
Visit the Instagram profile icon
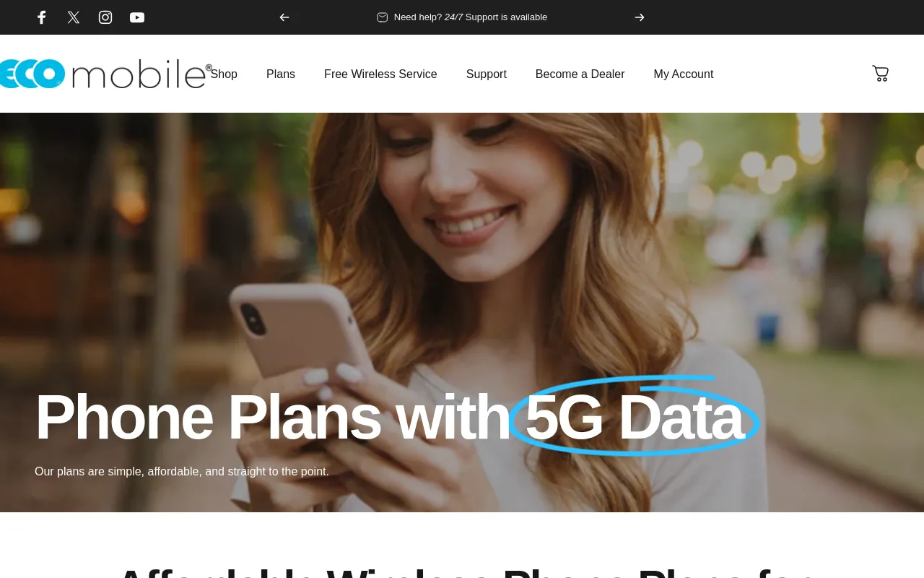point(105,17)
